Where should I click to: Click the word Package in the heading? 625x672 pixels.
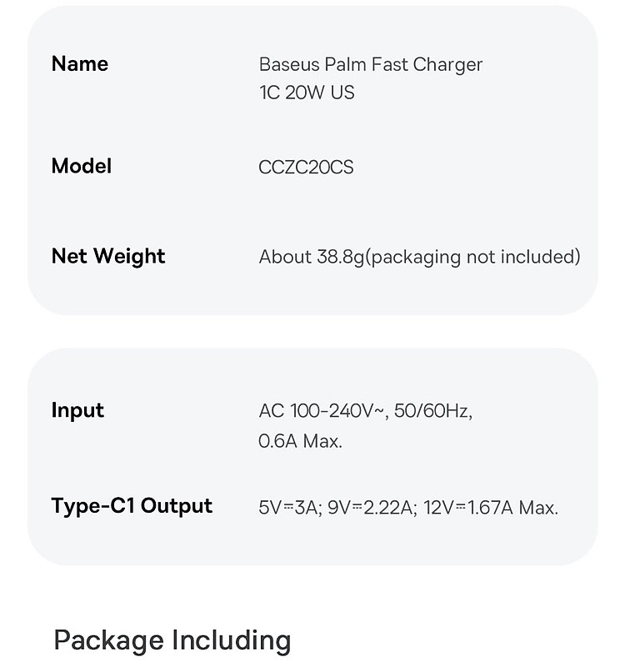pos(108,640)
